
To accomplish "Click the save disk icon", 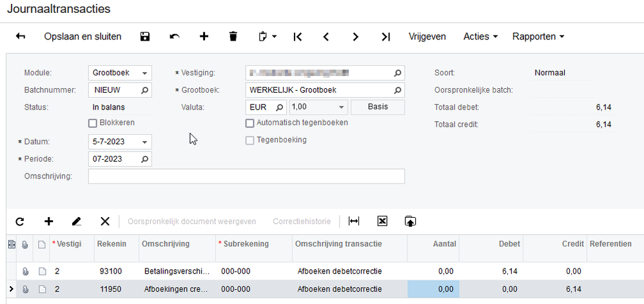I will click(145, 37).
